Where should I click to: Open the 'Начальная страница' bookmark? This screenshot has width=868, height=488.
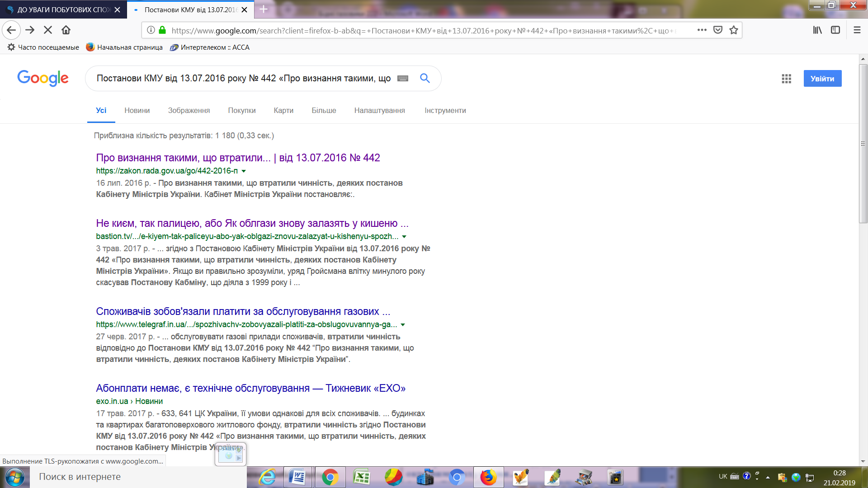point(124,47)
